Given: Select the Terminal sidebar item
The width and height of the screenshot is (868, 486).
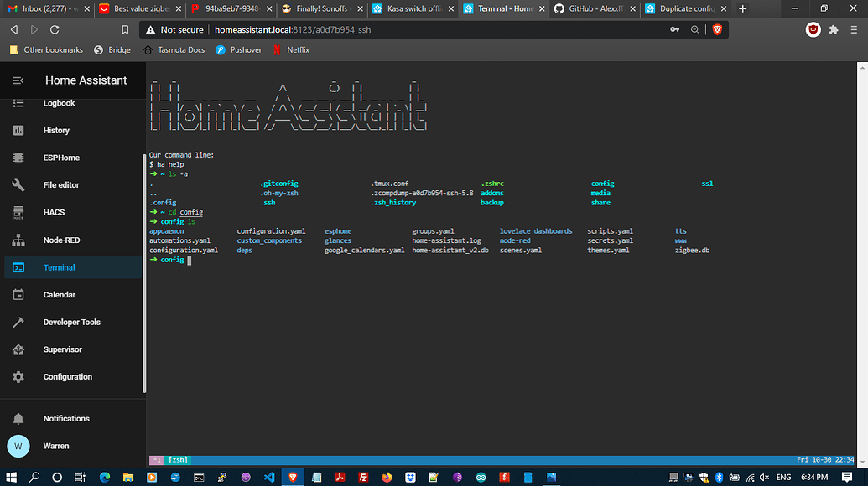Looking at the screenshot, I should tap(72, 267).
